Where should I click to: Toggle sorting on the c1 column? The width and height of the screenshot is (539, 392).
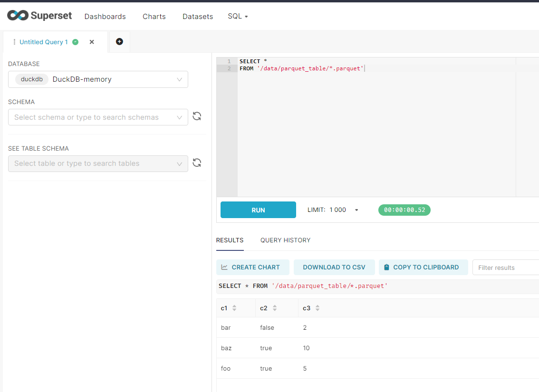233,308
